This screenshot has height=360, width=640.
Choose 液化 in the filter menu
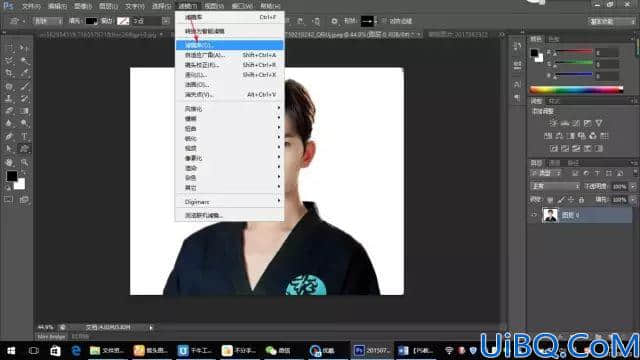coord(229,75)
